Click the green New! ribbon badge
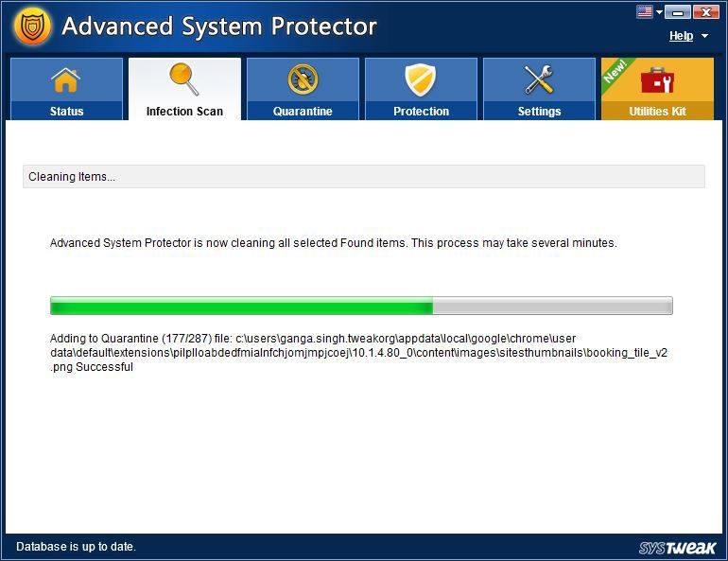The height and width of the screenshot is (561, 728). (615, 72)
